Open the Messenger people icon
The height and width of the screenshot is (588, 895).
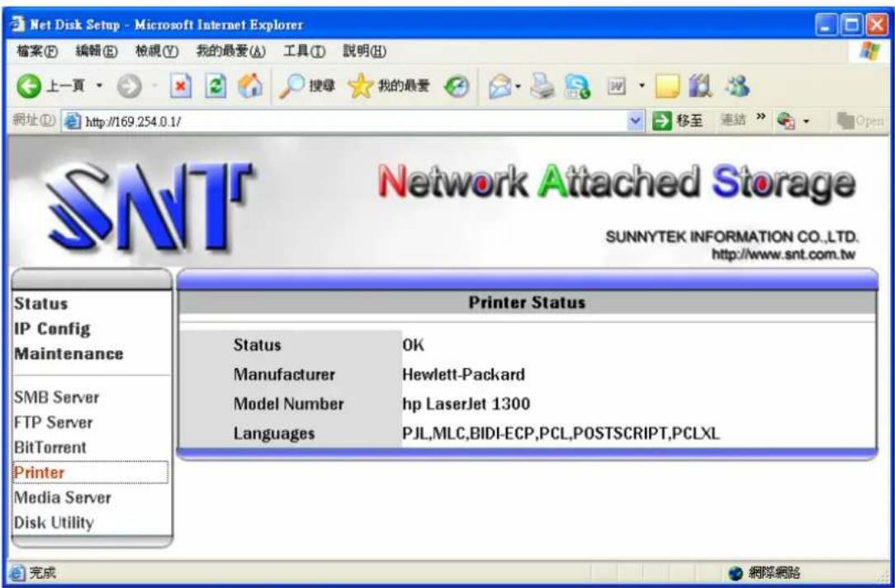click(x=737, y=86)
